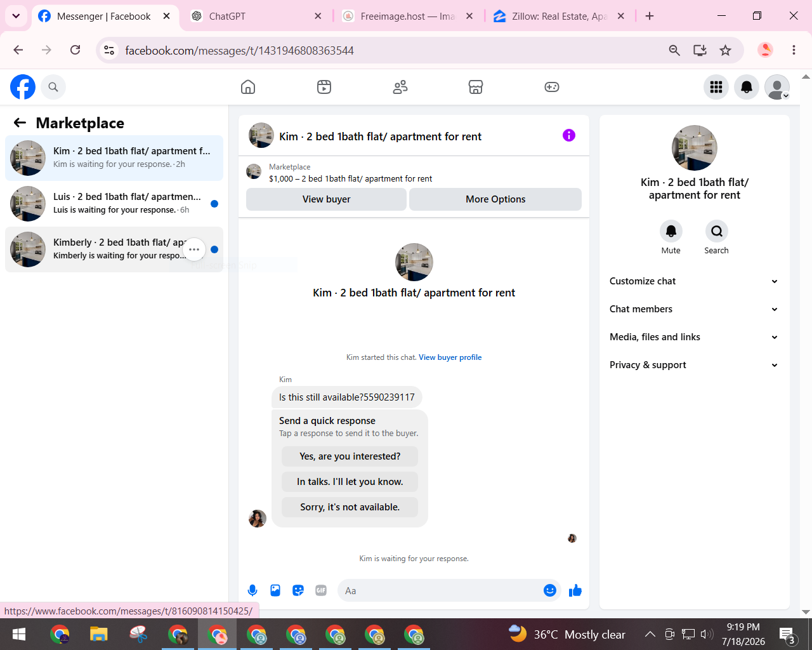This screenshot has width=812, height=650.
Task: Open the notifications bell
Action: click(747, 87)
